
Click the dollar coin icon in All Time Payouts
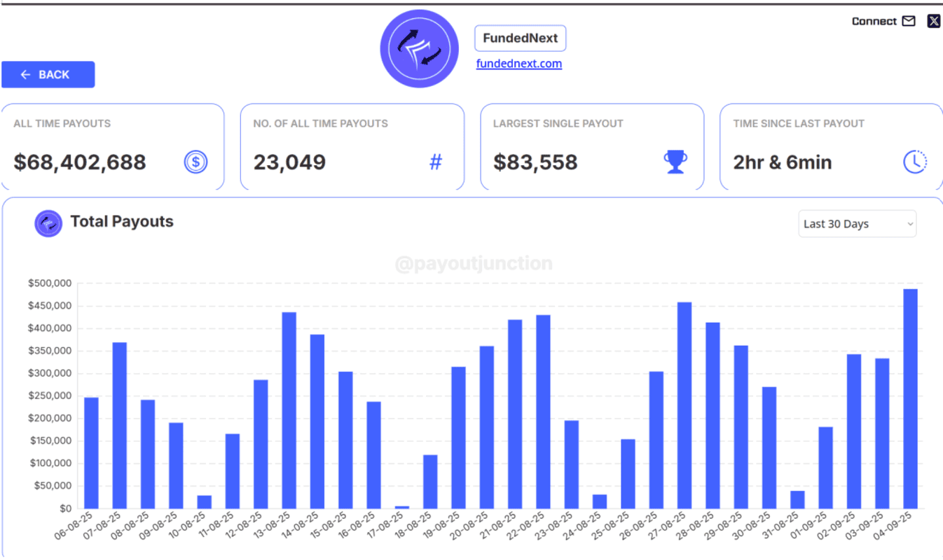coord(195,162)
